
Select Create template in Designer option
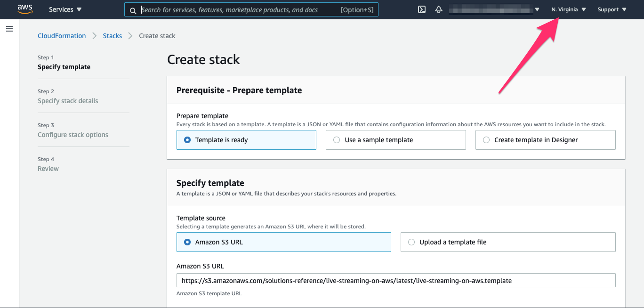click(546, 140)
